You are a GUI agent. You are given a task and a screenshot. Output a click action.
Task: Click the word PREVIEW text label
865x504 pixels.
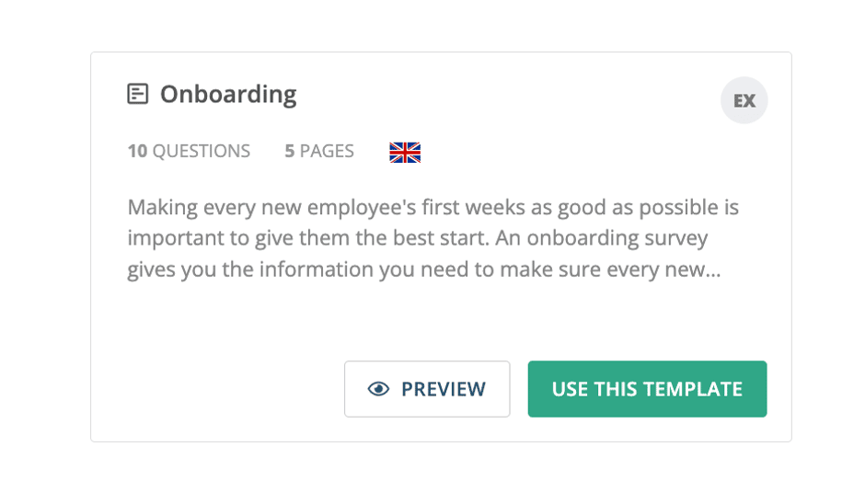[444, 389]
